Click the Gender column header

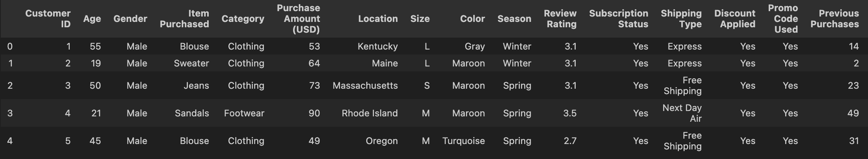(130, 19)
